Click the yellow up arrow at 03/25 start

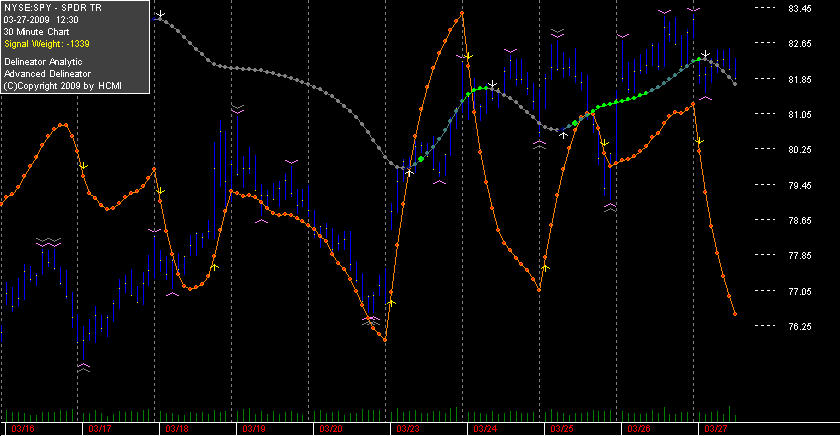[545, 267]
